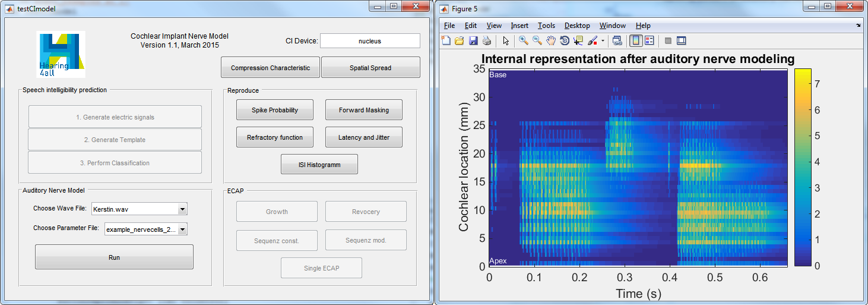Open the Desktop menu in Figure 5

click(577, 26)
